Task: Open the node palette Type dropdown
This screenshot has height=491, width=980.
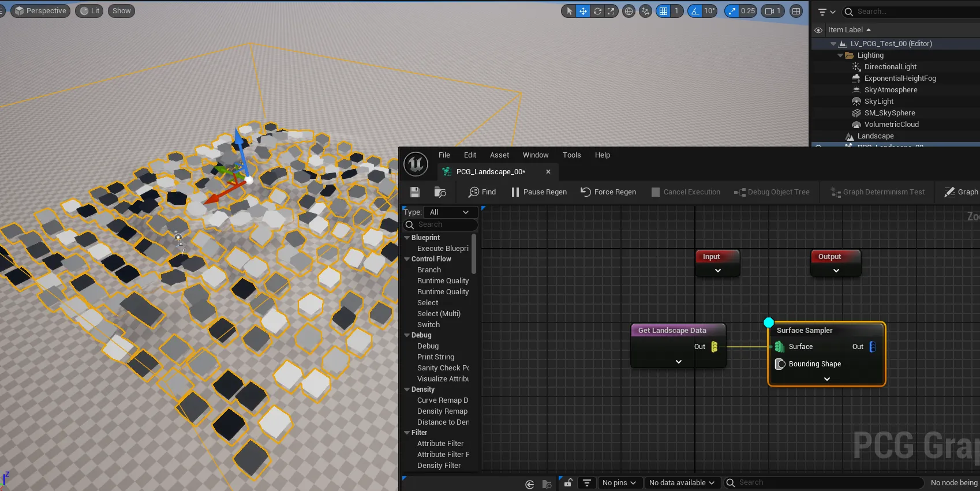Action: point(450,212)
